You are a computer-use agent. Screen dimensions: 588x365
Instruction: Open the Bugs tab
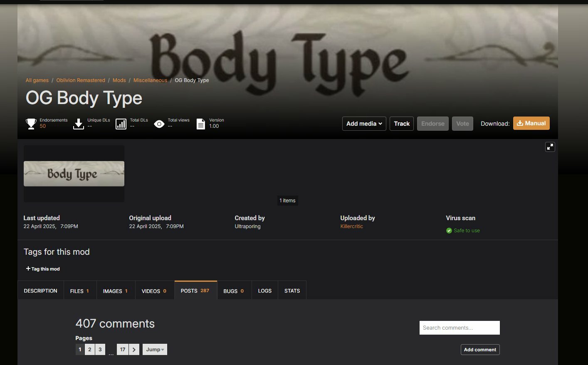tap(234, 291)
